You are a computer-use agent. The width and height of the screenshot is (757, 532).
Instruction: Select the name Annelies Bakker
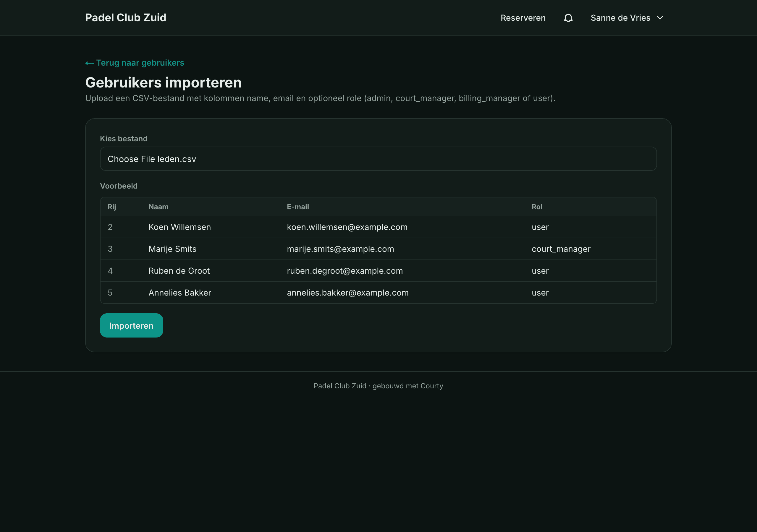point(180,292)
